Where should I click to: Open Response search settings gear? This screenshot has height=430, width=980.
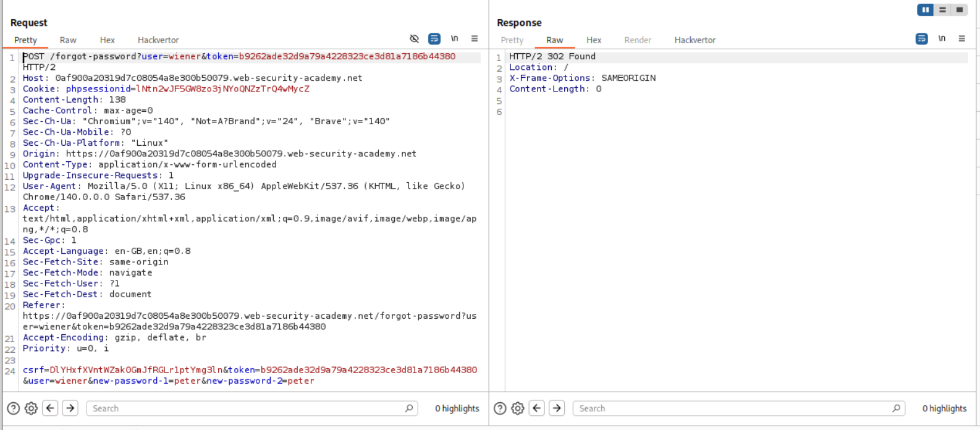(518, 408)
